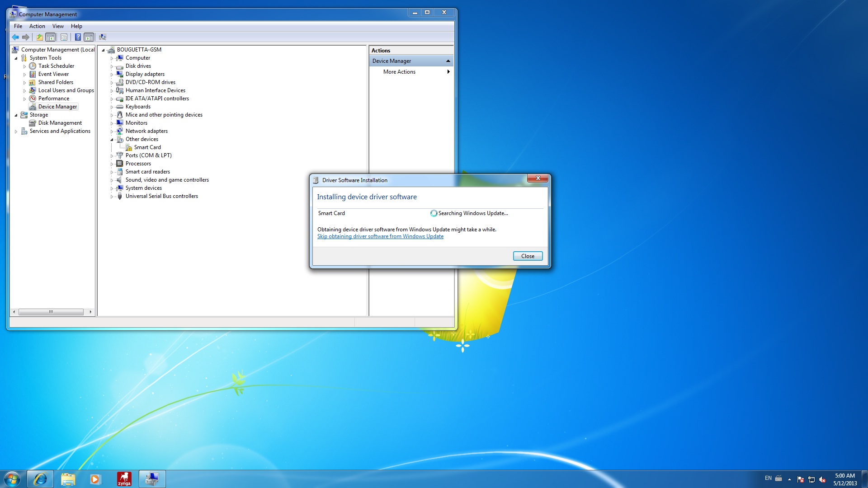Image resolution: width=868 pixels, height=488 pixels.
Task: Expand the Disk drives category arrow
Action: (112, 66)
